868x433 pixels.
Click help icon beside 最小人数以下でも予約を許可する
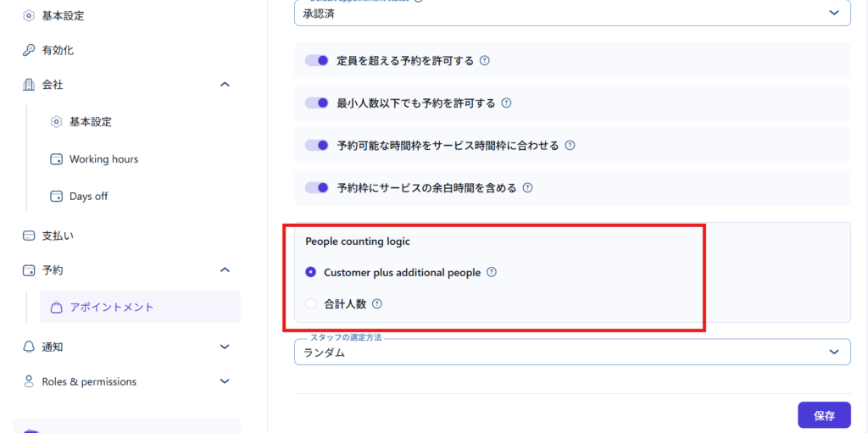point(506,103)
